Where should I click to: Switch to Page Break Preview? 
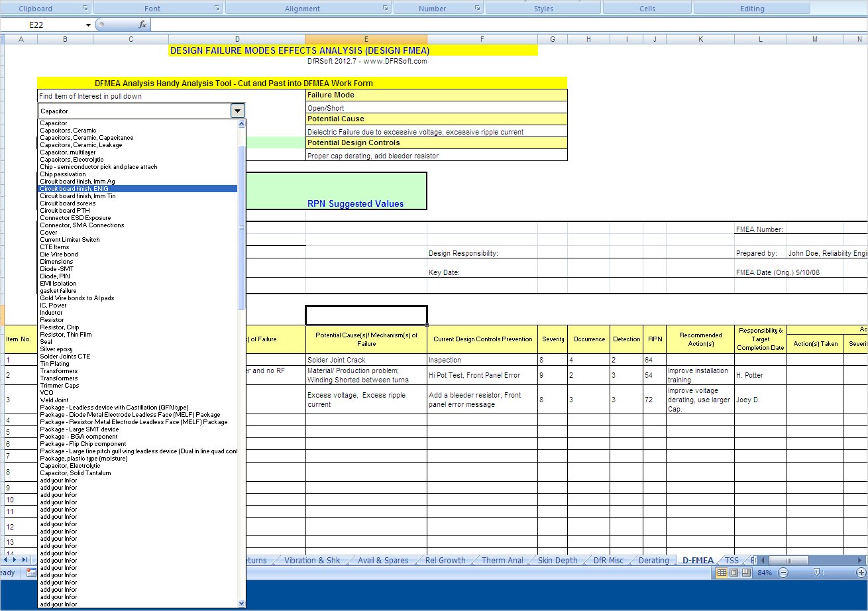(x=746, y=573)
